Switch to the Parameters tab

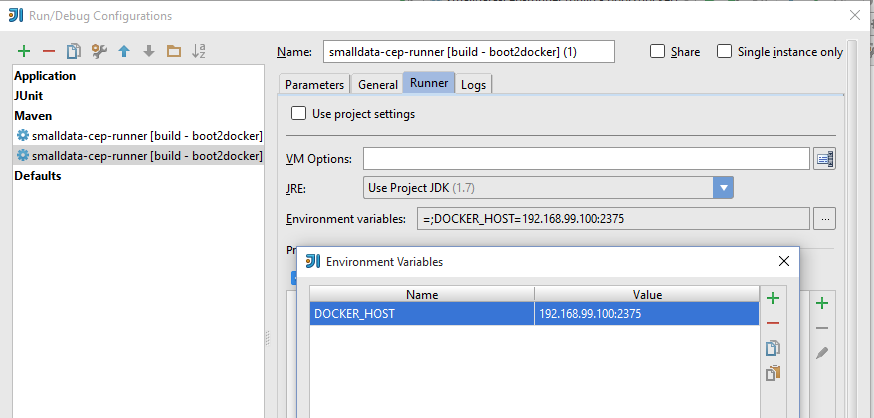[315, 85]
